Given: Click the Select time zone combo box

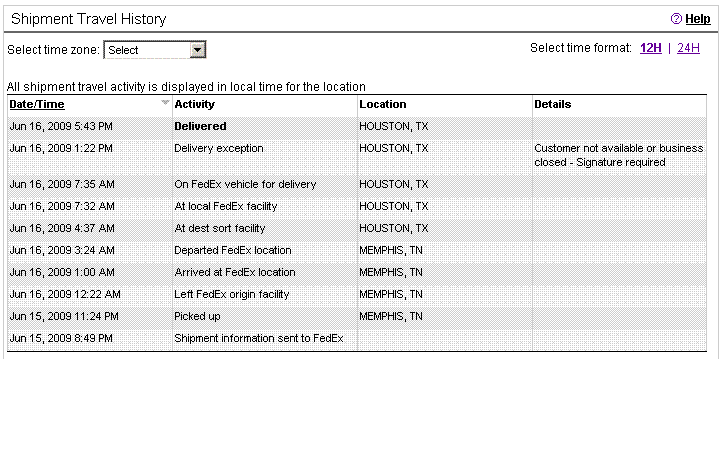Looking at the screenshot, I should click(155, 50).
